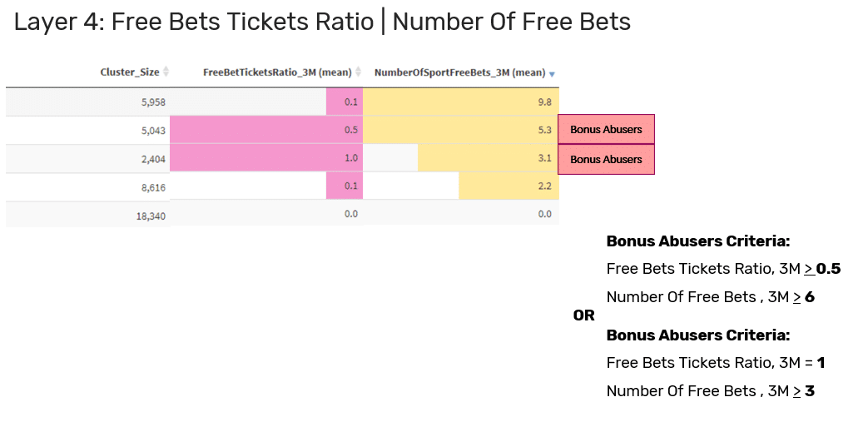Select the Bonus Abusers label beside 3.1
Image resolution: width=868 pixels, height=422 pixels.
(x=606, y=159)
